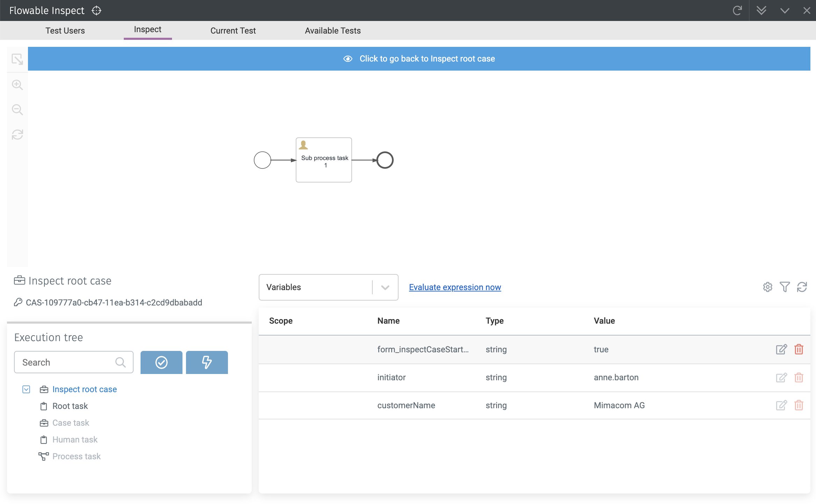Click the Evaluate expression now link
This screenshot has width=816, height=504.
pyautogui.click(x=454, y=287)
